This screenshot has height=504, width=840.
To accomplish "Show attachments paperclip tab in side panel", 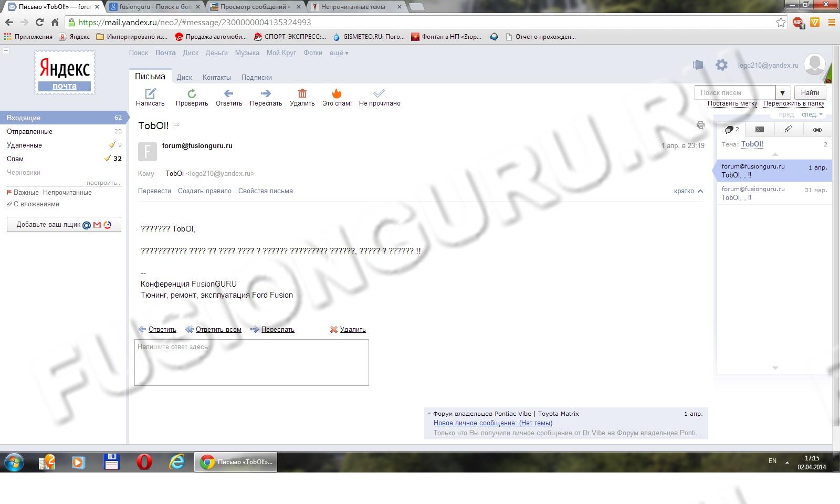I will coord(789,129).
